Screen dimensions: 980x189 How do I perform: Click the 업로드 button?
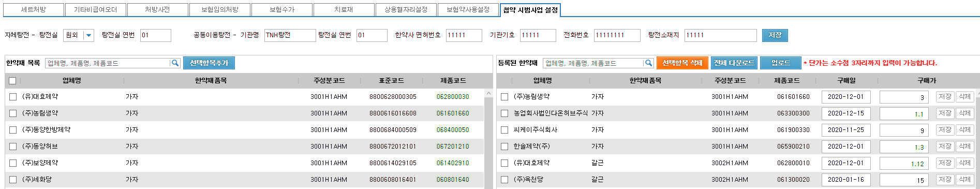tap(781, 63)
